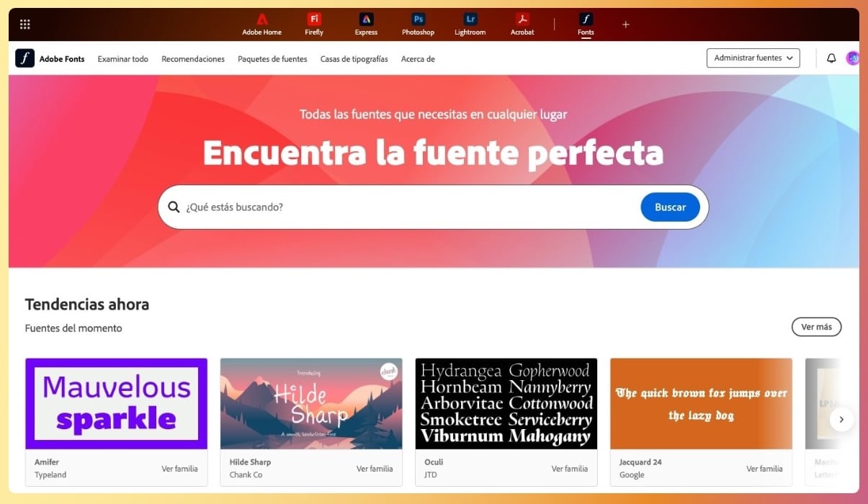868x504 pixels.
Task: Click the Google foundry name
Action: click(x=632, y=475)
